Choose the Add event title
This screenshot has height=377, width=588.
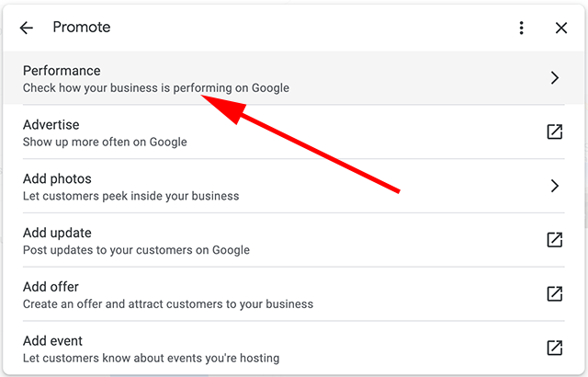coord(53,340)
